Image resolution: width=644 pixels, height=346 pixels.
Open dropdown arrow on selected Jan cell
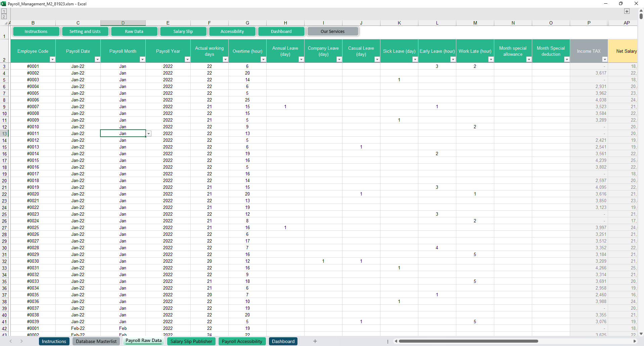pos(148,134)
